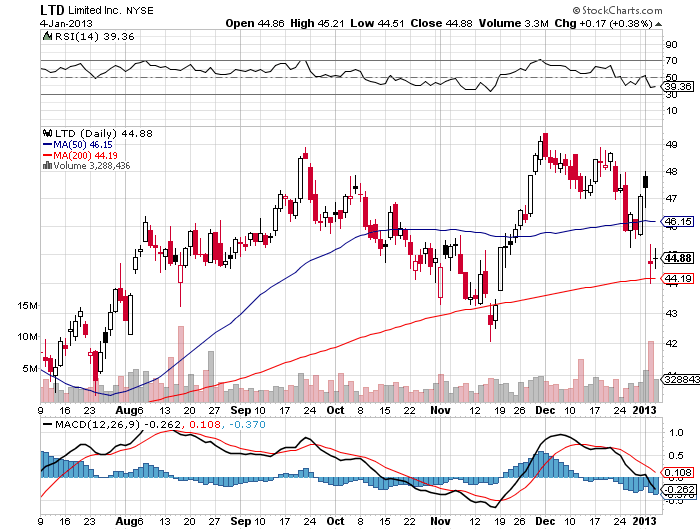Click the 0.108 red tag on MACD axis
This screenshot has height=530, width=700.
(x=678, y=472)
